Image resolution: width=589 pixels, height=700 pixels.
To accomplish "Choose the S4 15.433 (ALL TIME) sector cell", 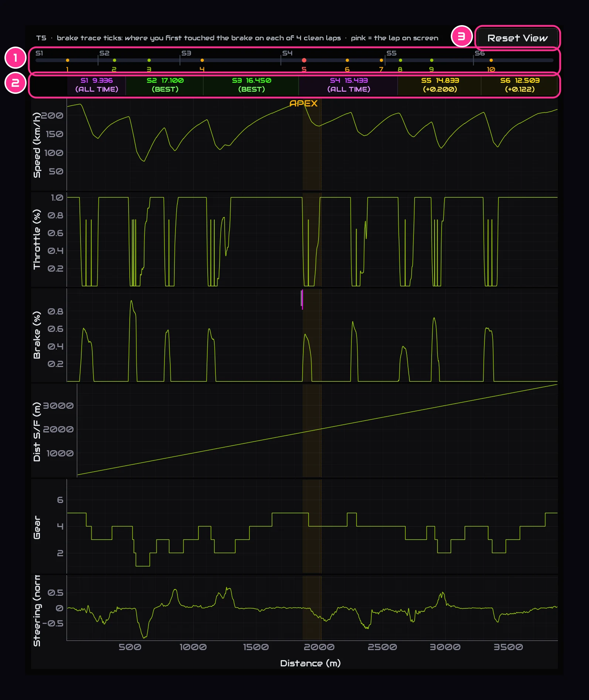I will [x=348, y=85].
